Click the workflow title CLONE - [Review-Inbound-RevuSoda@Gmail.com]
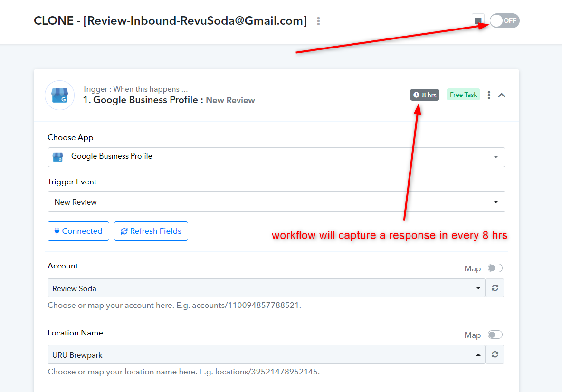 pos(170,21)
